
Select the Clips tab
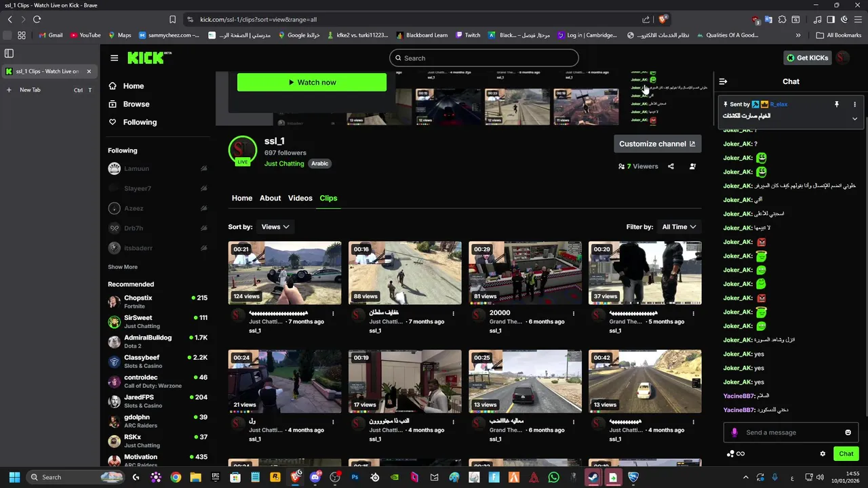coord(328,198)
